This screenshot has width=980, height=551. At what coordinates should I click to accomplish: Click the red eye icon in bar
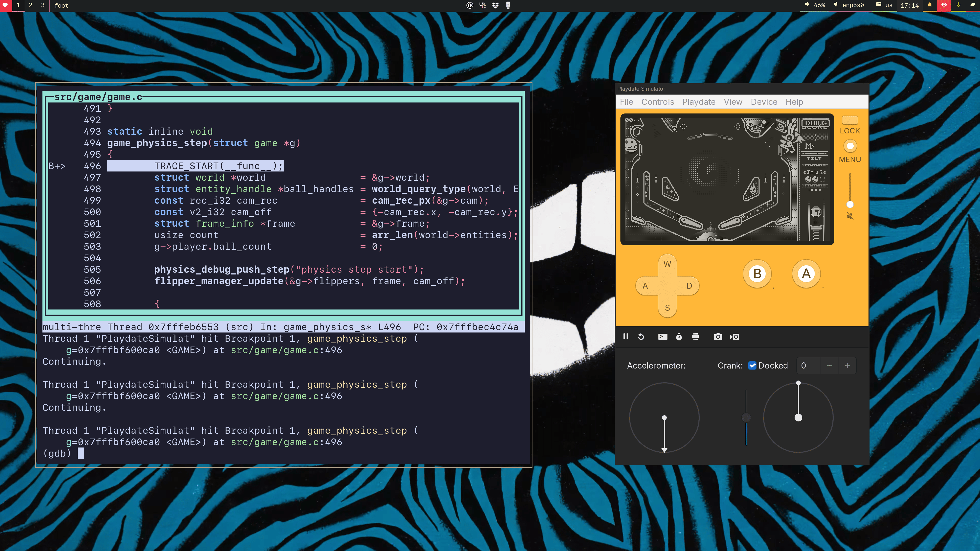point(944,5)
